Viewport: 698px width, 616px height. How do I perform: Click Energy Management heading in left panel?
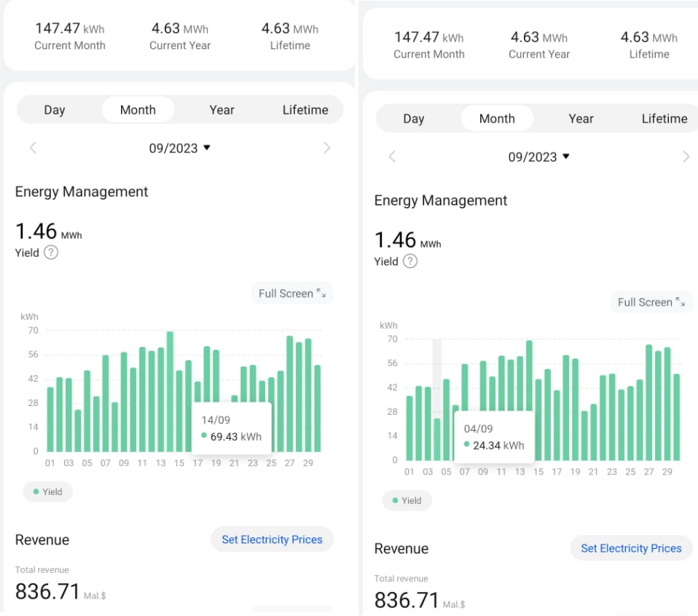point(82,192)
